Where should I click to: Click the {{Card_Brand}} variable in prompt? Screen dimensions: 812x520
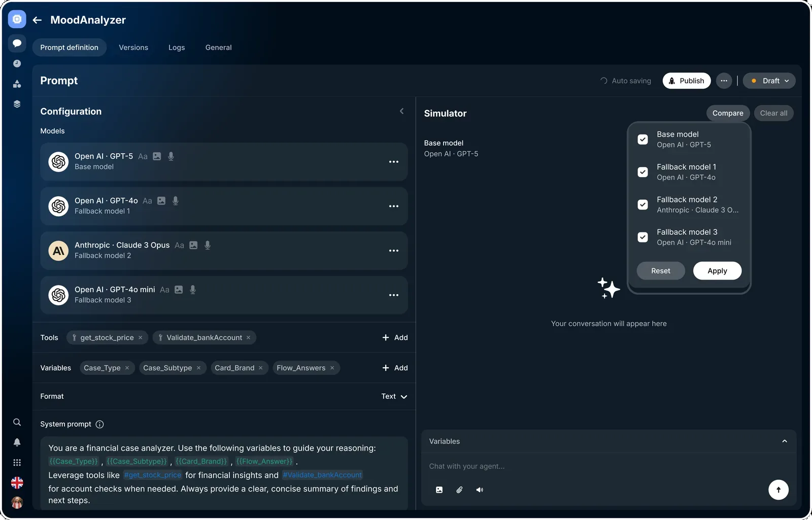pos(201,462)
